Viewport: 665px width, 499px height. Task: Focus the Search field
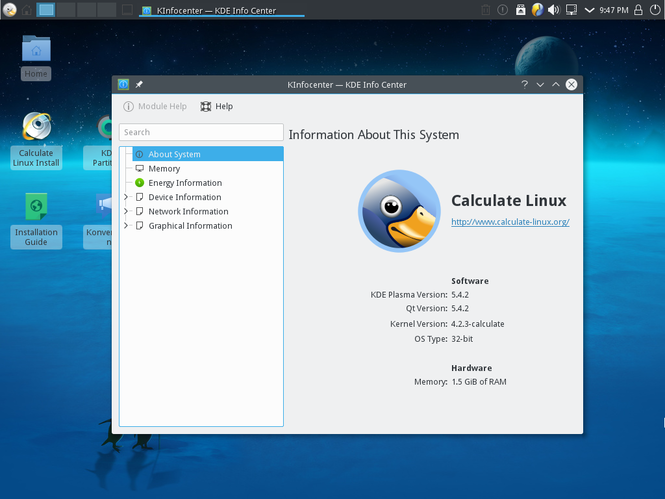point(201,132)
